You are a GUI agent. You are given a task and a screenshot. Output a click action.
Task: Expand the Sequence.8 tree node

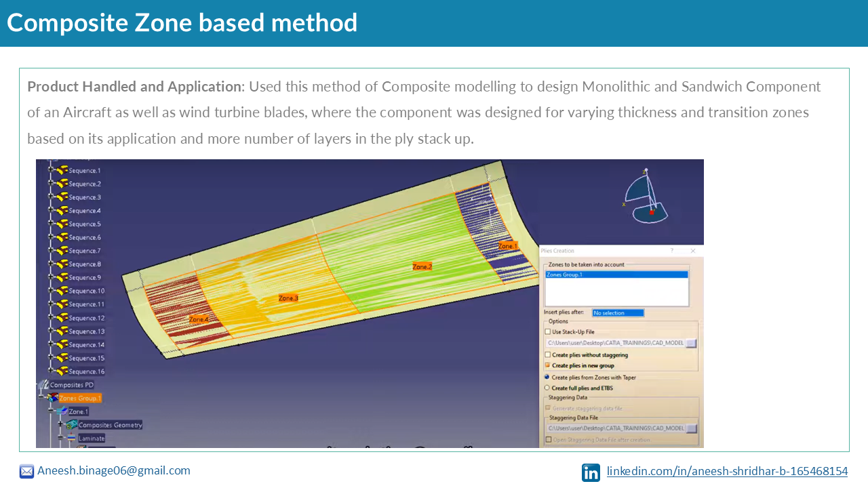point(51,264)
